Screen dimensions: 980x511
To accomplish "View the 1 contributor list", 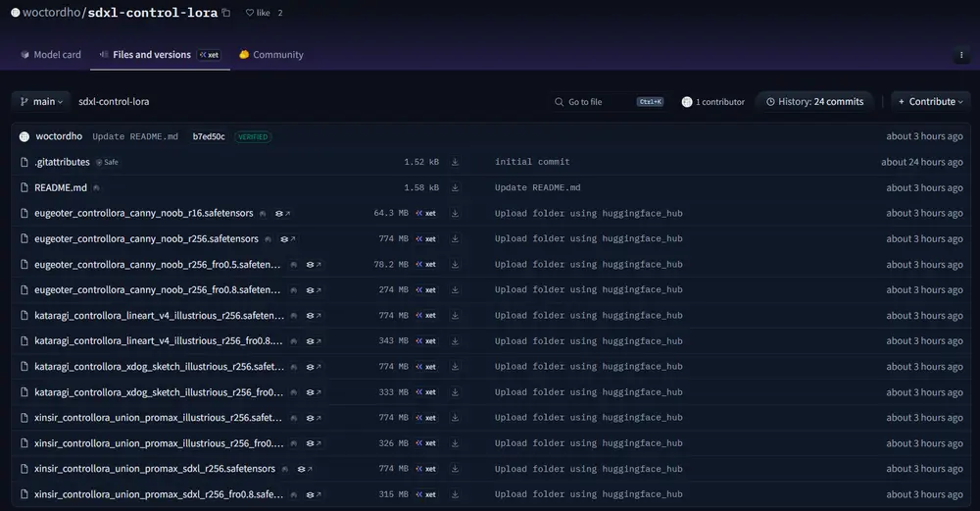I will point(713,101).
